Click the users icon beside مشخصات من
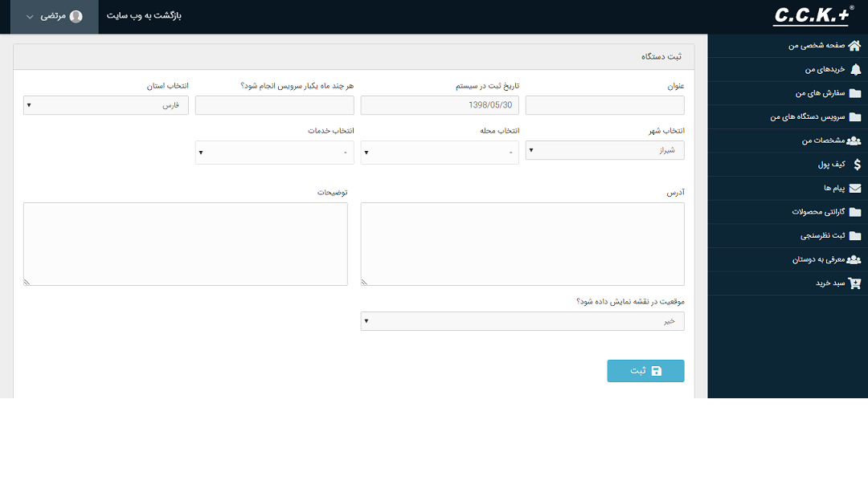Screen dimensions: 868x493 click(854, 141)
